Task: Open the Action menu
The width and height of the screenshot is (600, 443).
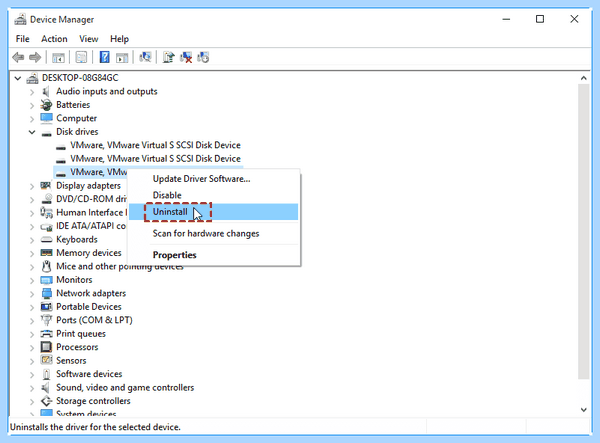Action: [54, 39]
